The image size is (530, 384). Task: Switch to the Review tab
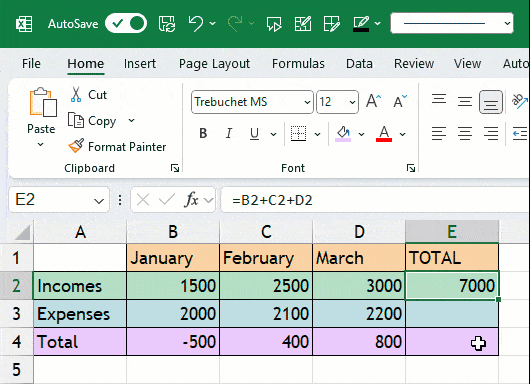pyautogui.click(x=414, y=64)
